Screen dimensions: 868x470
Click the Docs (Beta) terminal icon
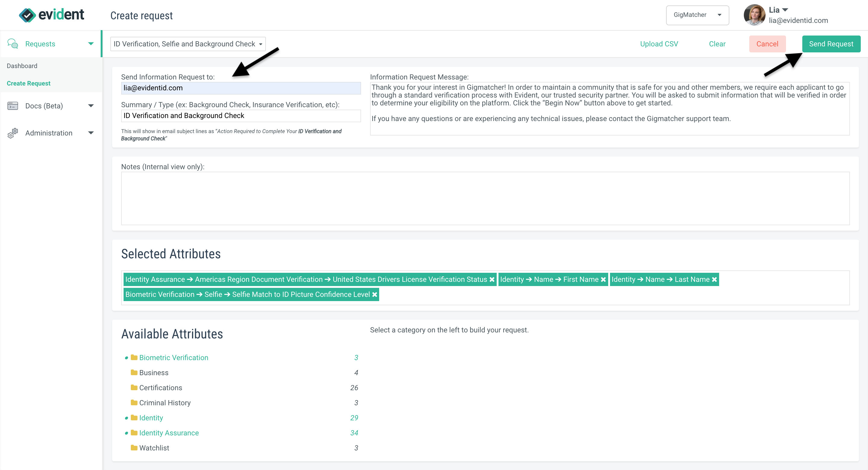click(x=12, y=106)
